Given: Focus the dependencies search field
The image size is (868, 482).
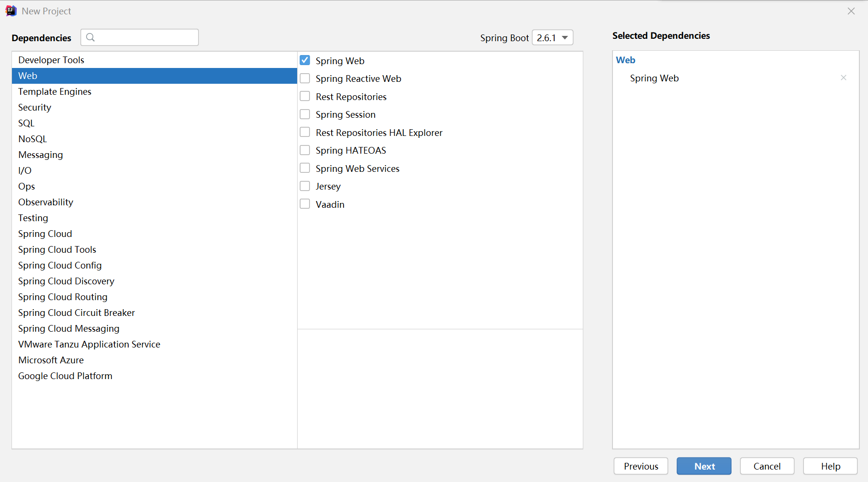Looking at the screenshot, I should pos(140,37).
